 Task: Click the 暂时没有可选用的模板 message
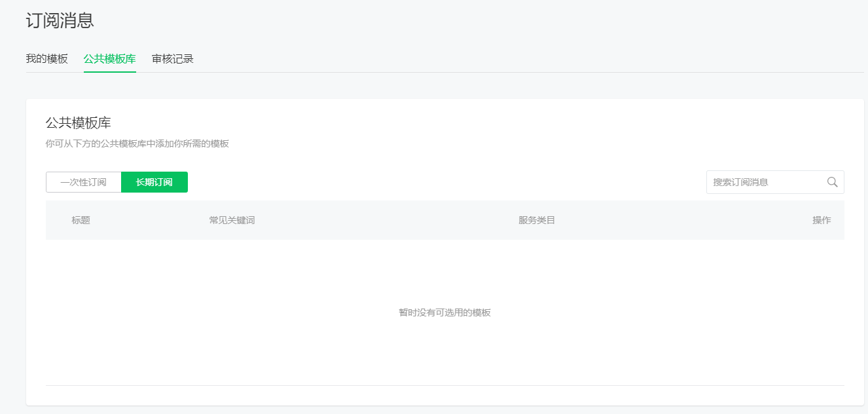(445, 312)
